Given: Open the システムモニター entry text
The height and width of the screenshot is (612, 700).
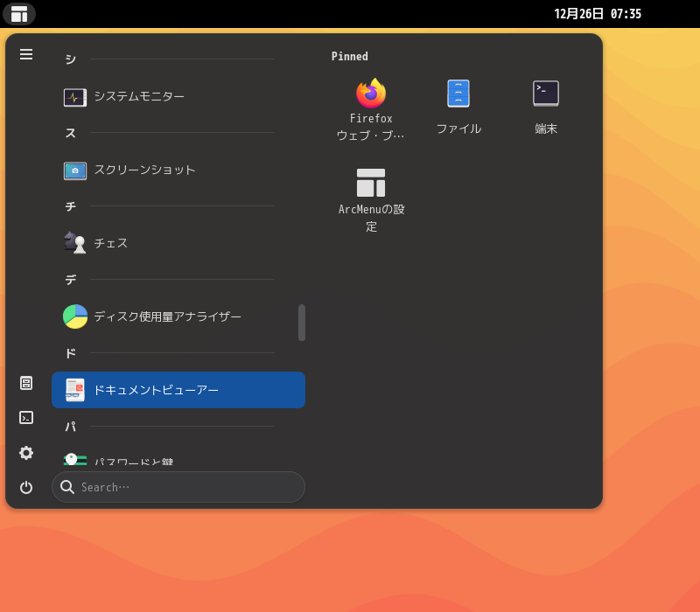Looking at the screenshot, I should [x=139, y=96].
